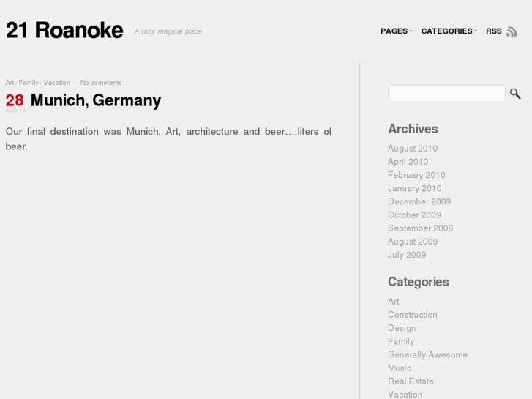Browse the Music category in sidebar
This screenshot has height=399, width=532.
pos(400,368)
